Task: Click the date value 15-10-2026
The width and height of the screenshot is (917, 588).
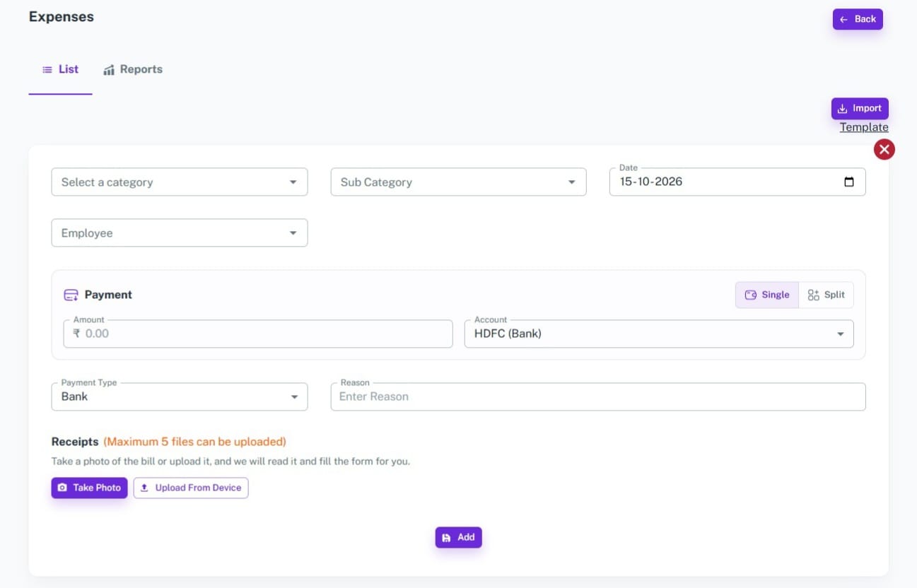Action: 651,182
